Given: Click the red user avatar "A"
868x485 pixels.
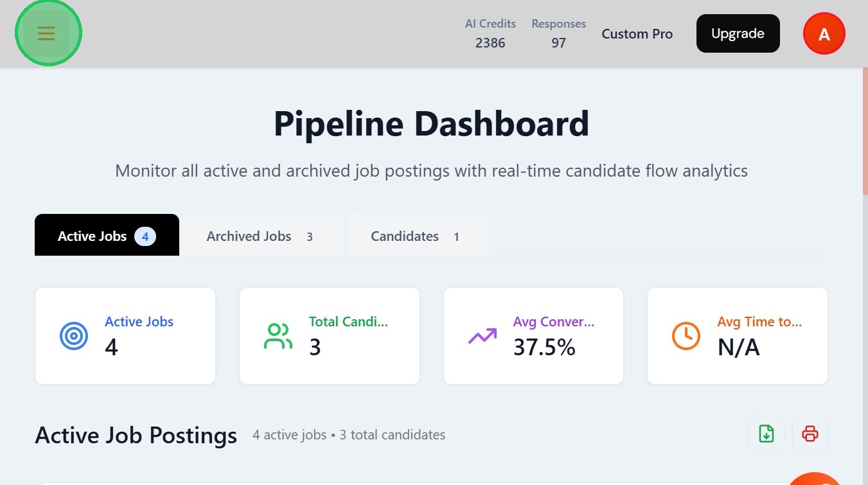Looking at the screenshot, I should coord(824,34).
